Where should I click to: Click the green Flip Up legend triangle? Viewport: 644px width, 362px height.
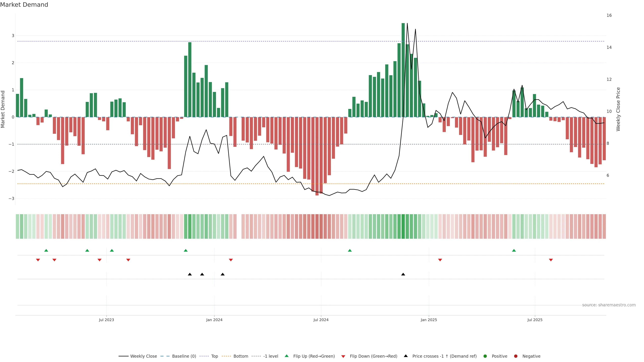tap(286, 356)
